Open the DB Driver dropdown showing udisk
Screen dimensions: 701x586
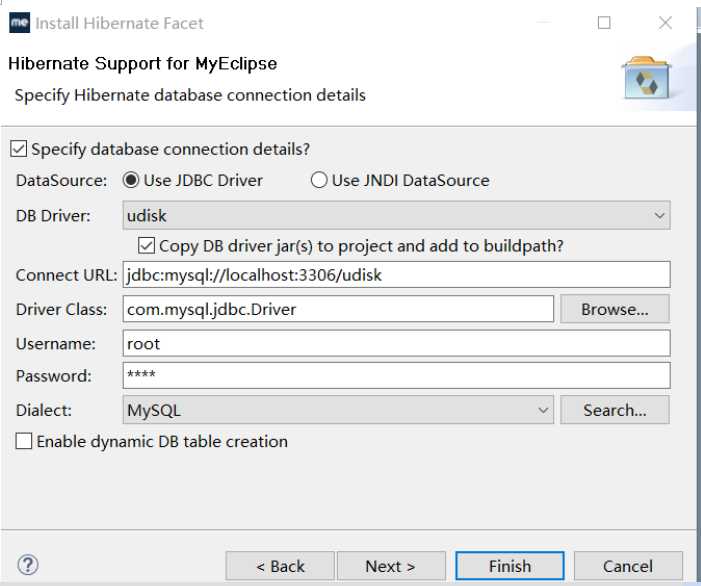pyautogui.click(x=396, y=215)
